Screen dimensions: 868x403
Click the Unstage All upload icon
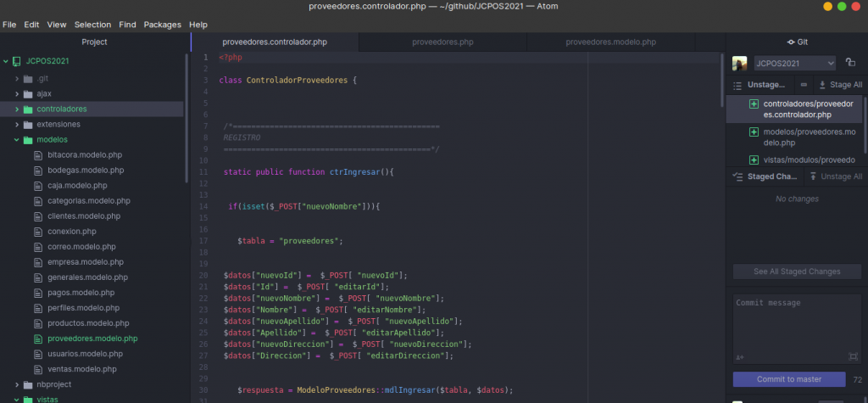pos(813,176)
